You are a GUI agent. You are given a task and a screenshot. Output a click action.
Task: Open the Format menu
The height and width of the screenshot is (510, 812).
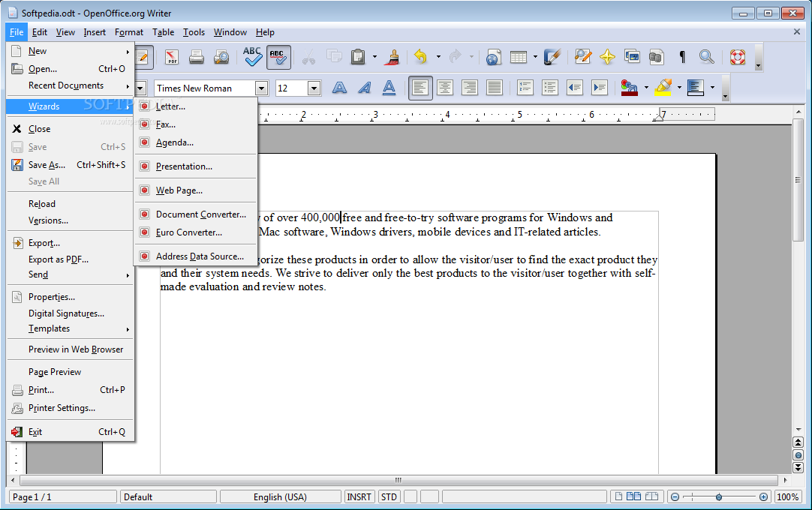(x=129, y=32)
